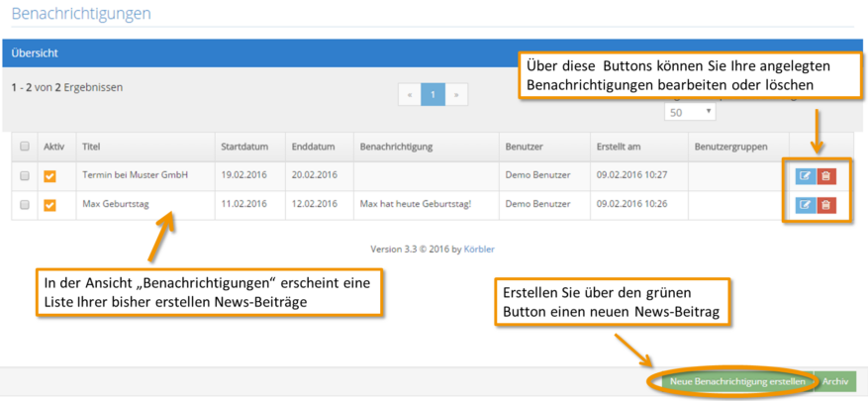
Task: Sort by the Enddatum column header
Action: [314, 148]
